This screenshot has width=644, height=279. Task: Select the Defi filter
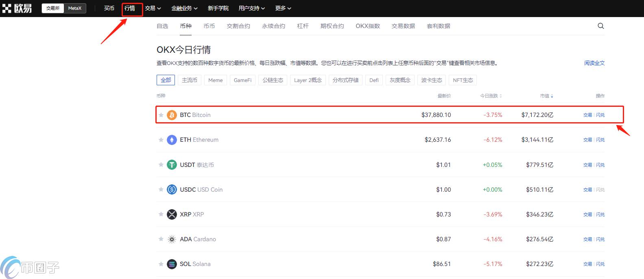[374, 80]
